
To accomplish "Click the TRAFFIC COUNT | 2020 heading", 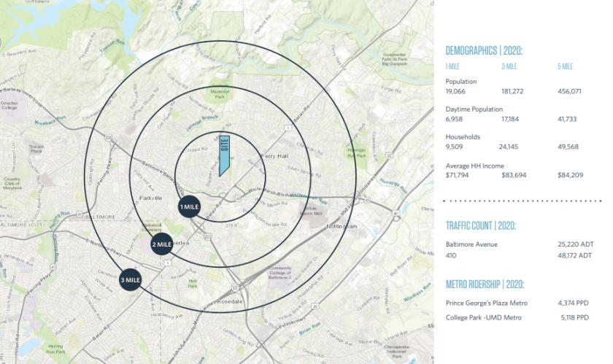I will pyautogui.click(x=481, y=225).
